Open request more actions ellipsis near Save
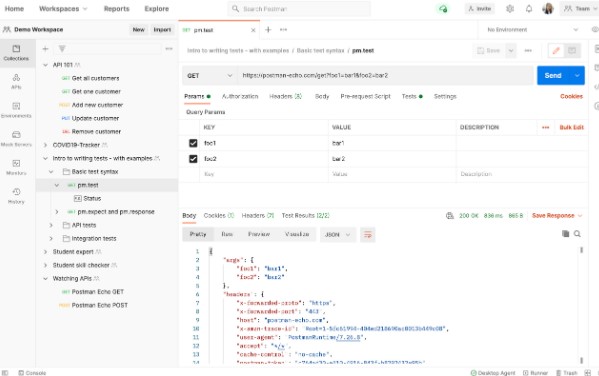Screen dimensions: 599x376 528,50
